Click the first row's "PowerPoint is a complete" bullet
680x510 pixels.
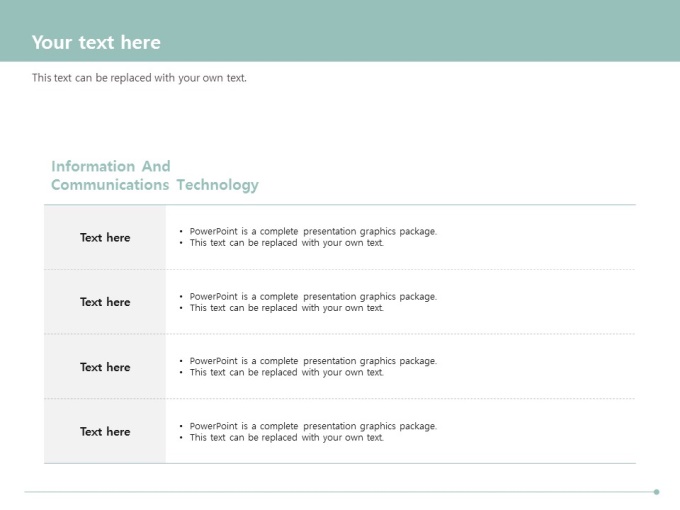313,231
